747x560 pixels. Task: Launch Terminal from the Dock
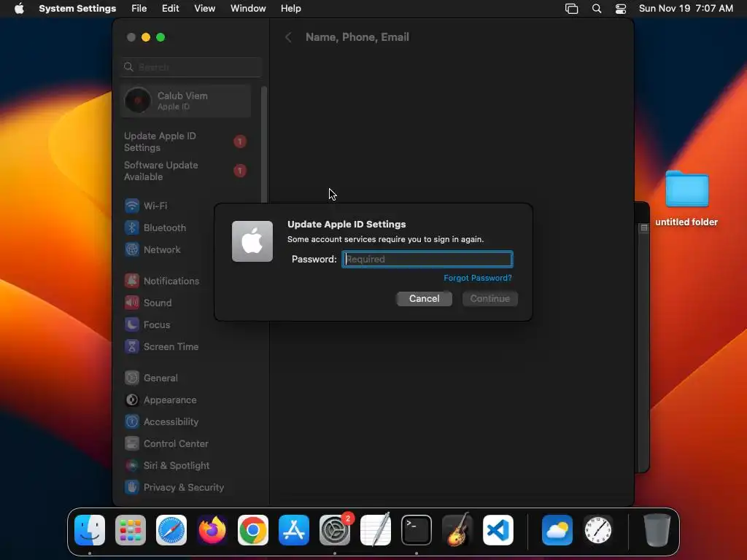[x=417, y=530]
